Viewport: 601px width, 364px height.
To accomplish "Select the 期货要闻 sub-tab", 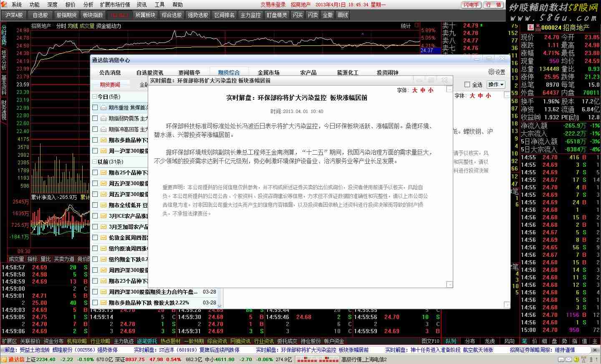I will click(110, 85).
